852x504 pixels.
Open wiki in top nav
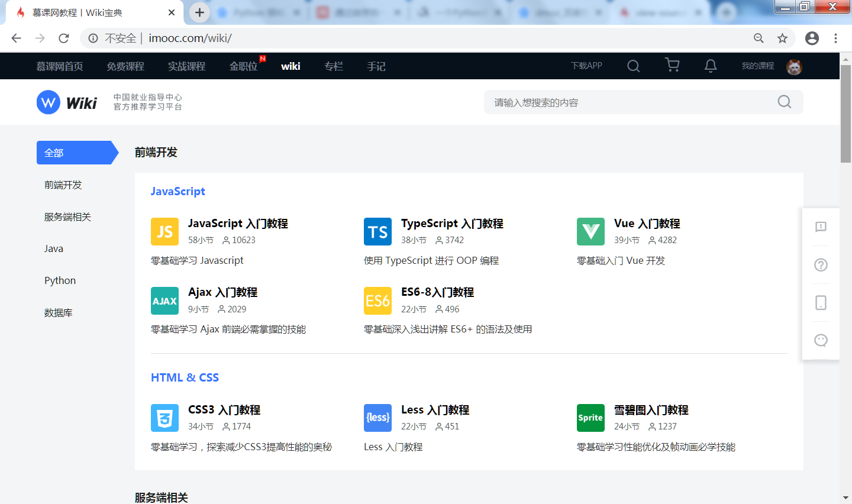pos(291,66)
